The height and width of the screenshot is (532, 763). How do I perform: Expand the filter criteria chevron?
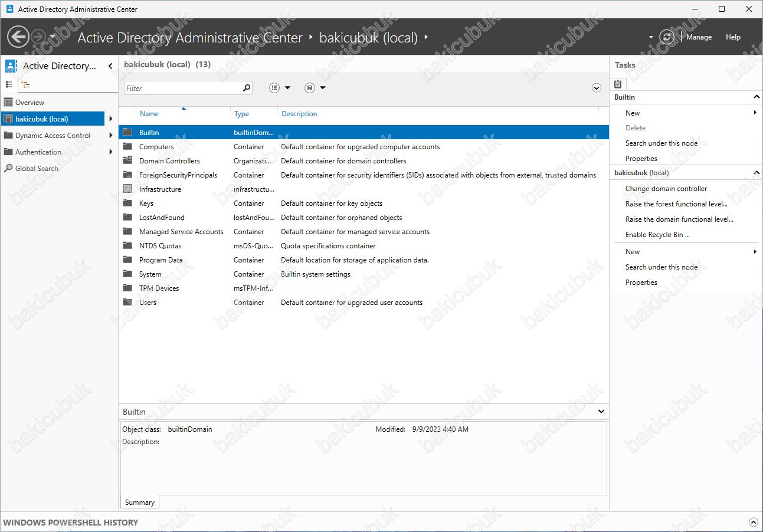click(x=597, y=88)
